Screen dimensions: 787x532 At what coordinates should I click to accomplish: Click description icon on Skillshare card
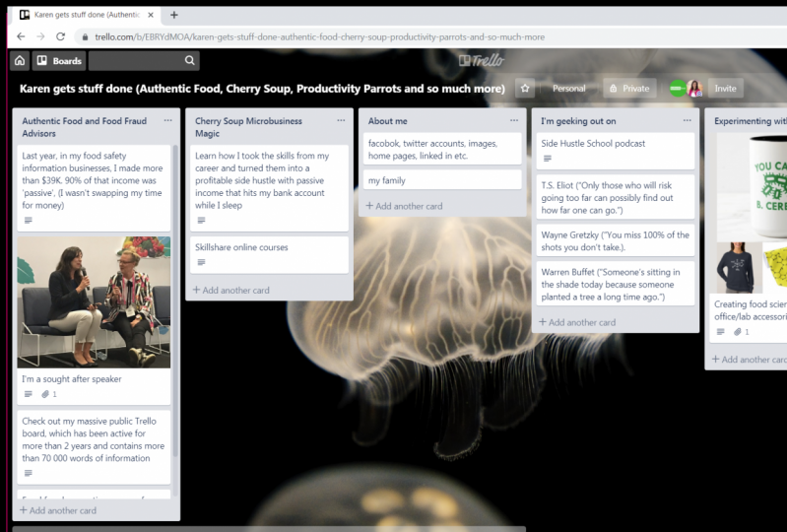tap(201, 262)
